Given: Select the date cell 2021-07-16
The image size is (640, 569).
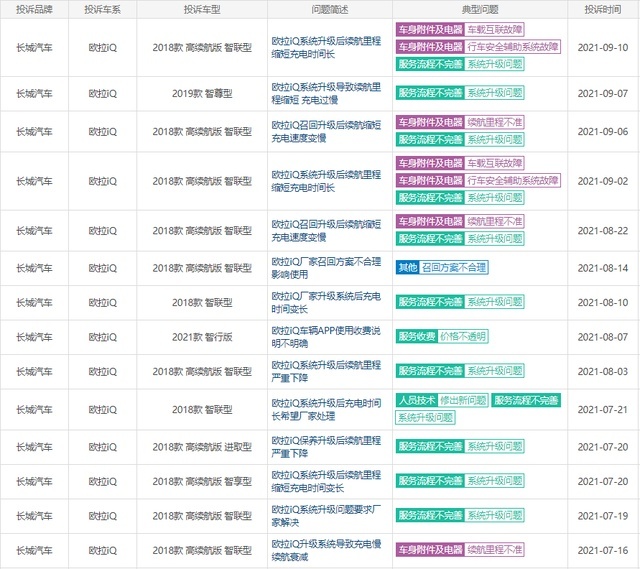Looking at the screenshot, I should point(603,550).
